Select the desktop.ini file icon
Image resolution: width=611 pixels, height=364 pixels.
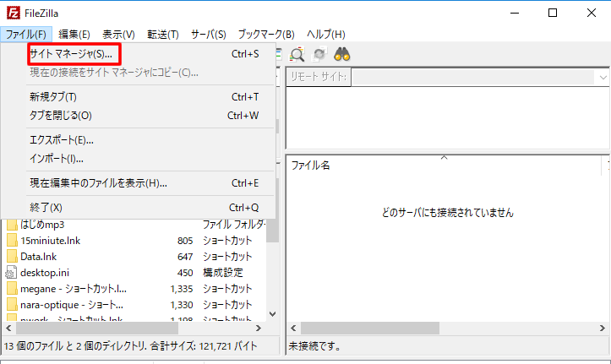(x=12, y=272)
